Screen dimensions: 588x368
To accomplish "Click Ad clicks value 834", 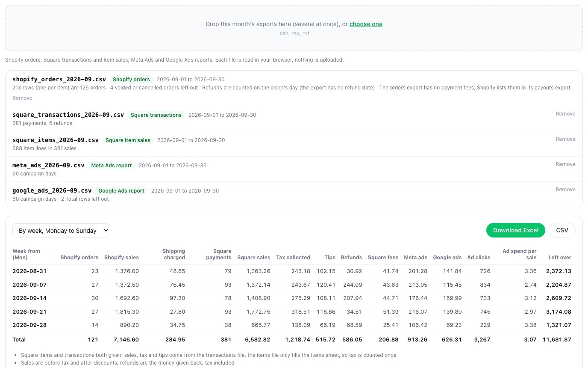I will pyautogui.click(x=485, y=285).
